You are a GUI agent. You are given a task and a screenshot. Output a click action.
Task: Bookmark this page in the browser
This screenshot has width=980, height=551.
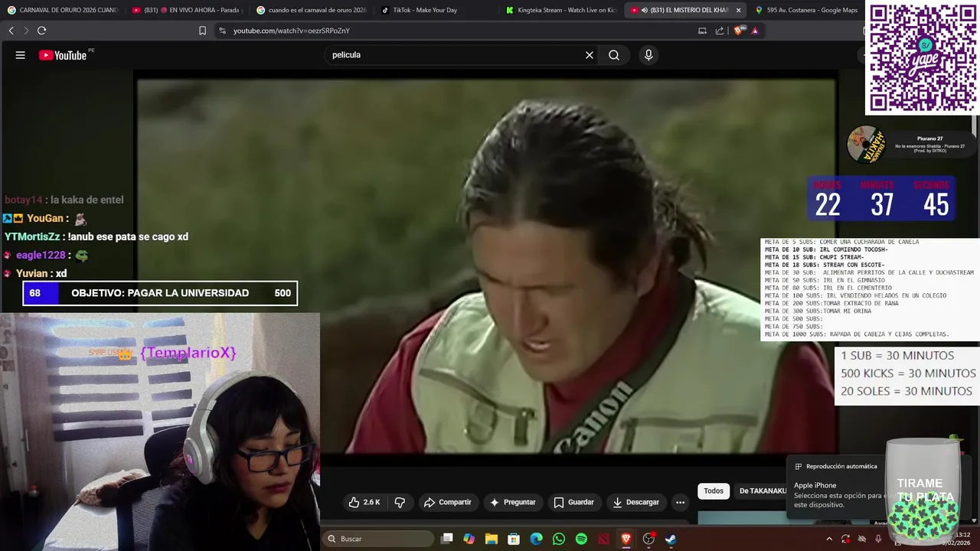point(202,31)
